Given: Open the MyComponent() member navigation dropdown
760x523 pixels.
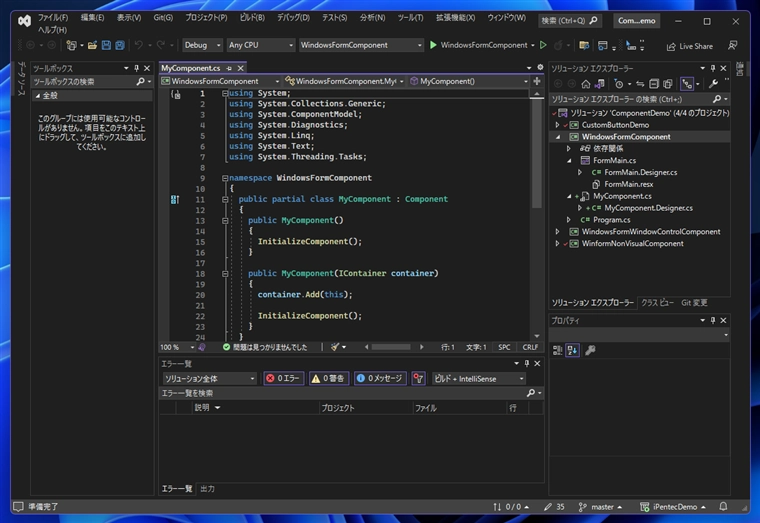Looking at the screenshot, I should 469,81.
